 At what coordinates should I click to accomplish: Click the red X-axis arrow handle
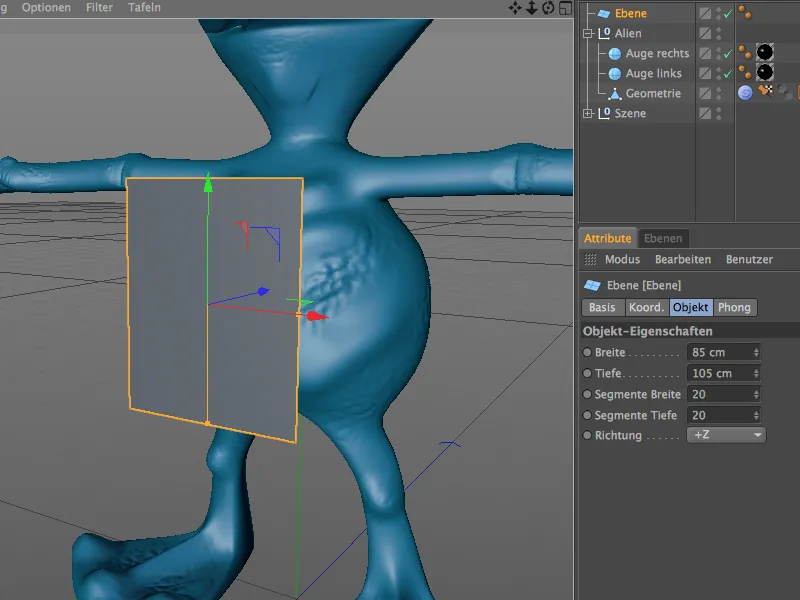316,316
